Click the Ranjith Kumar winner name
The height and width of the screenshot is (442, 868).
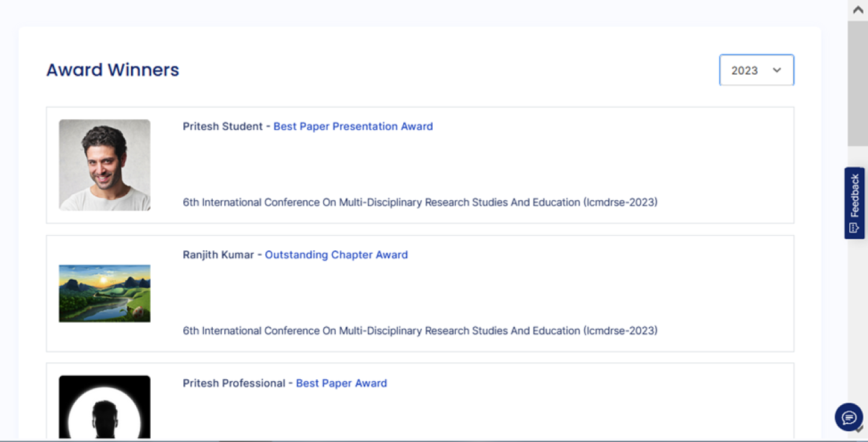(218, 255)
